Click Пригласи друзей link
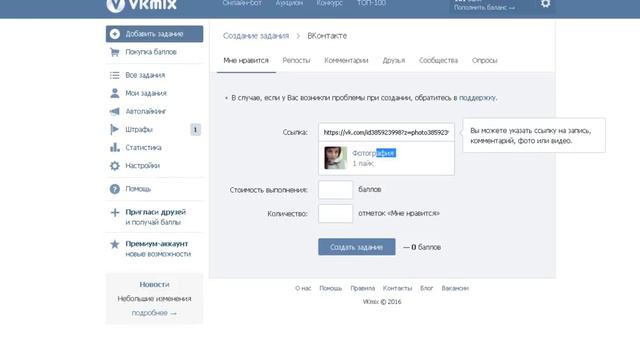Viewport: 640px width, 360px height. (x=156, y=212)
